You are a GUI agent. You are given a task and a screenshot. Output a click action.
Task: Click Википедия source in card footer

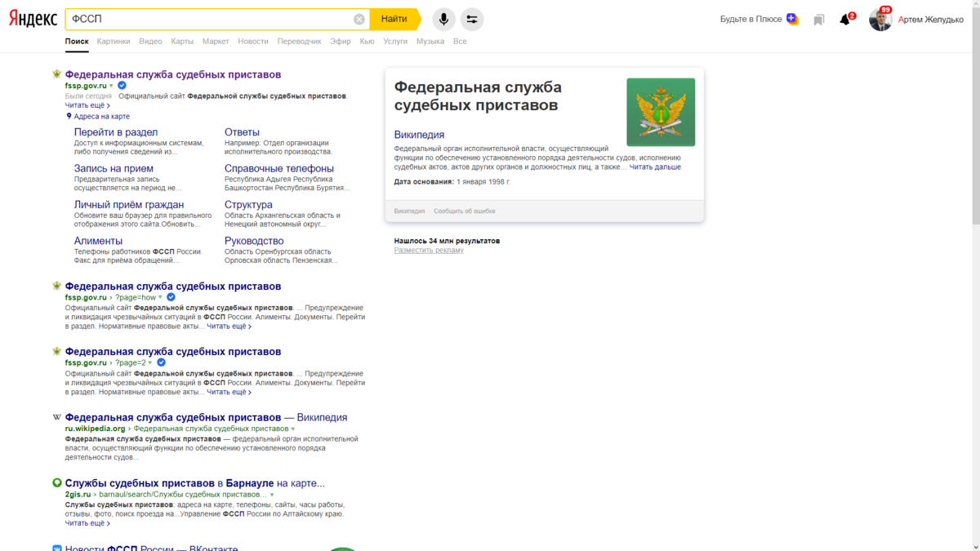[x=409, y=211]
